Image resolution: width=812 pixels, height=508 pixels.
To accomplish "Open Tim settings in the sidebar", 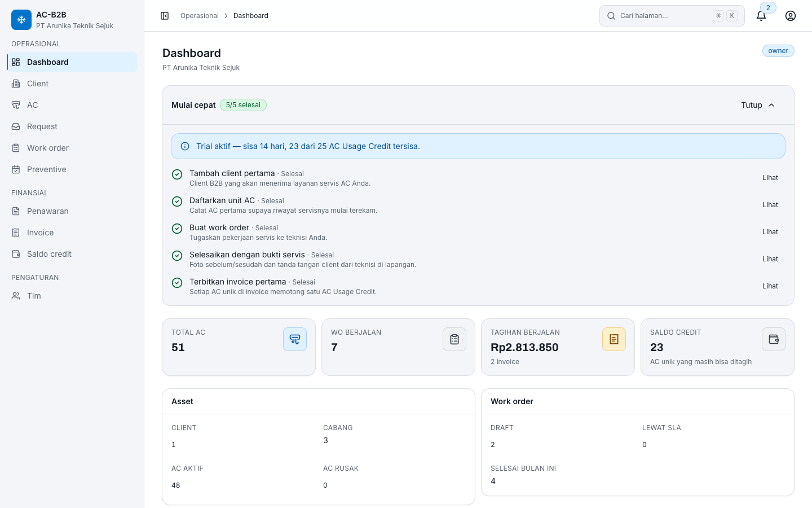I will pos(72,296).
